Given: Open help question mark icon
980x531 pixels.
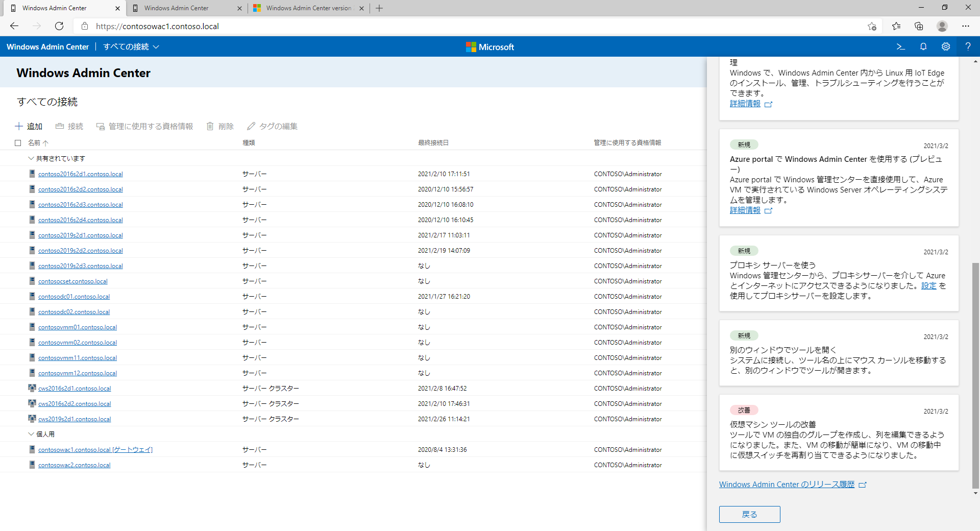Looking at the screenshot, I should (968, 46).
